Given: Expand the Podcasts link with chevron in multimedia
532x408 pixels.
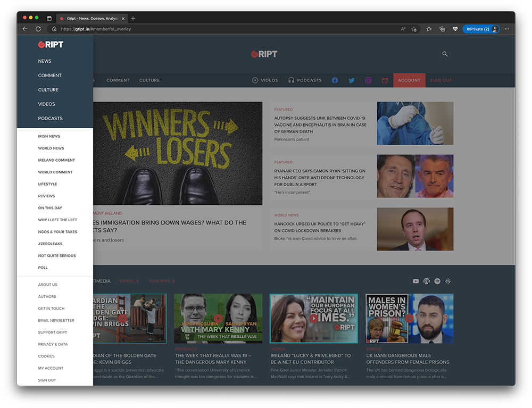Looking at the screenshot, I should [x=161, y=281].
